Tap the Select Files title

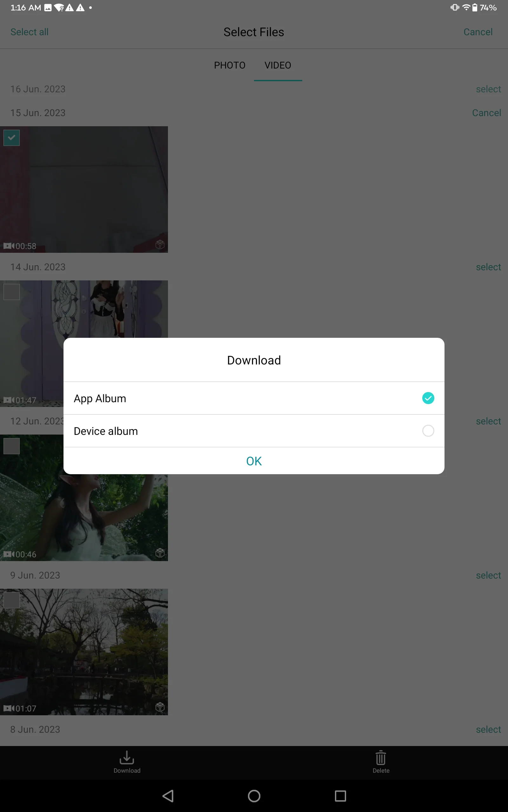pyautogui.click(x=254, y=32)
